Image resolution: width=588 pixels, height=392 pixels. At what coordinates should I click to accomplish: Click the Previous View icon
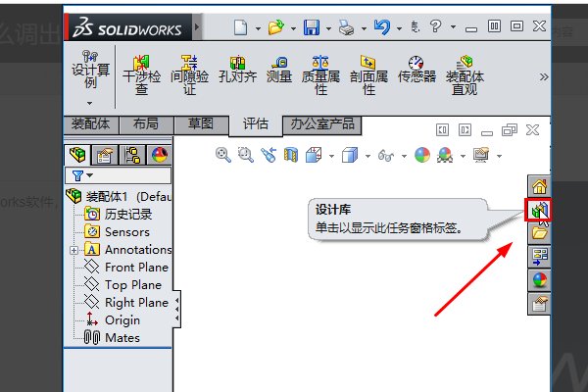pos(269,155)
